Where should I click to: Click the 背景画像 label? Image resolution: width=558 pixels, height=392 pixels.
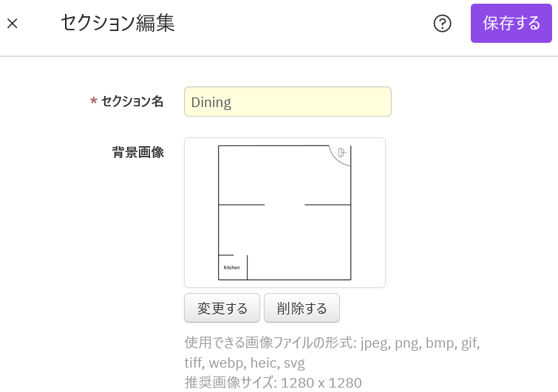[x=138, y=153]
